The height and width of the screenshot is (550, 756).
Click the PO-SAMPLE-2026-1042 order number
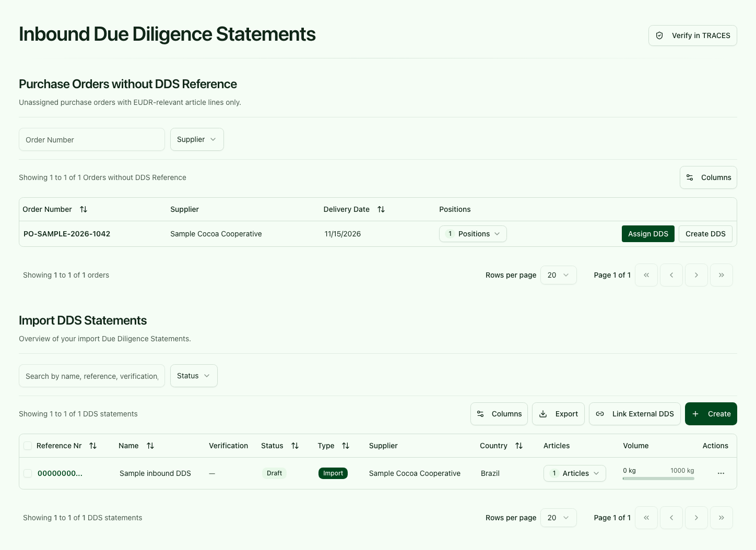point(67,234)
